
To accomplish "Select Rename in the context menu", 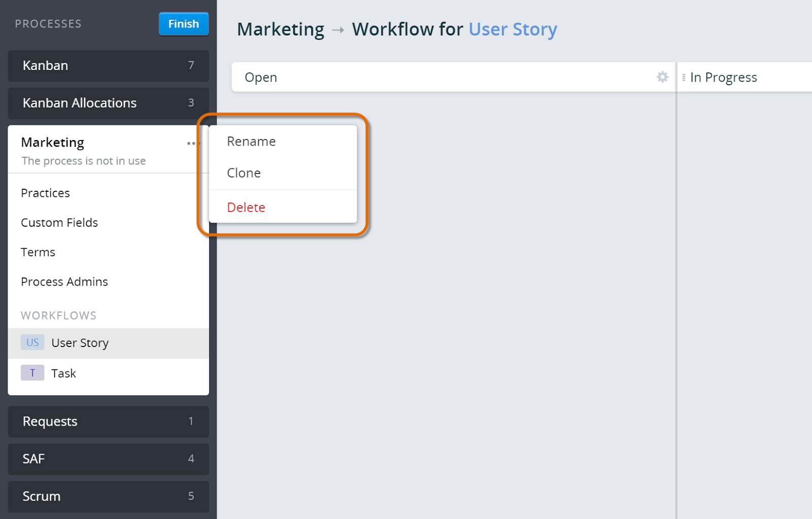I will pyautogui.click(x=251, y=141).
